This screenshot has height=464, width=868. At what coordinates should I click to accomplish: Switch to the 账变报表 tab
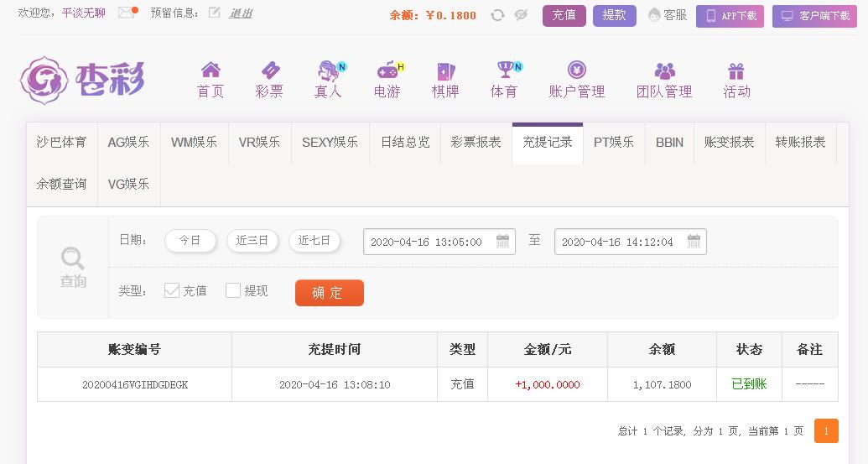(x=729, y=143)
